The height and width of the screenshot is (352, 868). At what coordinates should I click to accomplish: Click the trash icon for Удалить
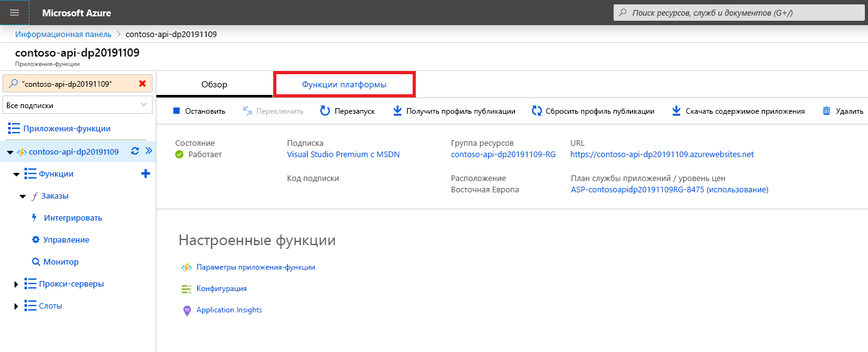pos(827,111)
